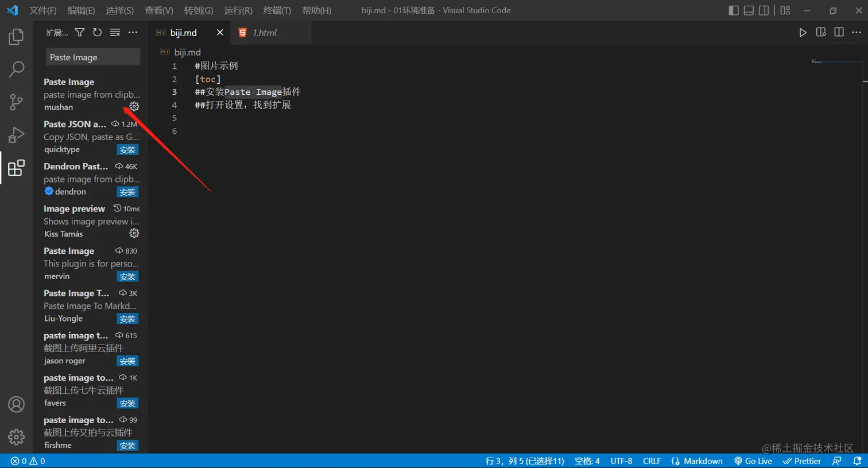Open the Customize Layout control

tap(785, 10)
